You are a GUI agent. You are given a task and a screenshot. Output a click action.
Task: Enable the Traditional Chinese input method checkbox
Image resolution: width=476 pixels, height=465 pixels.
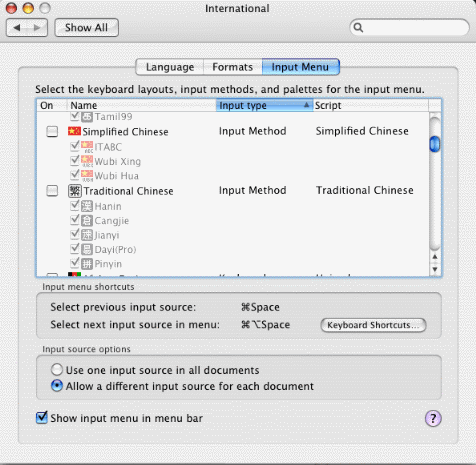coord(52,191)
